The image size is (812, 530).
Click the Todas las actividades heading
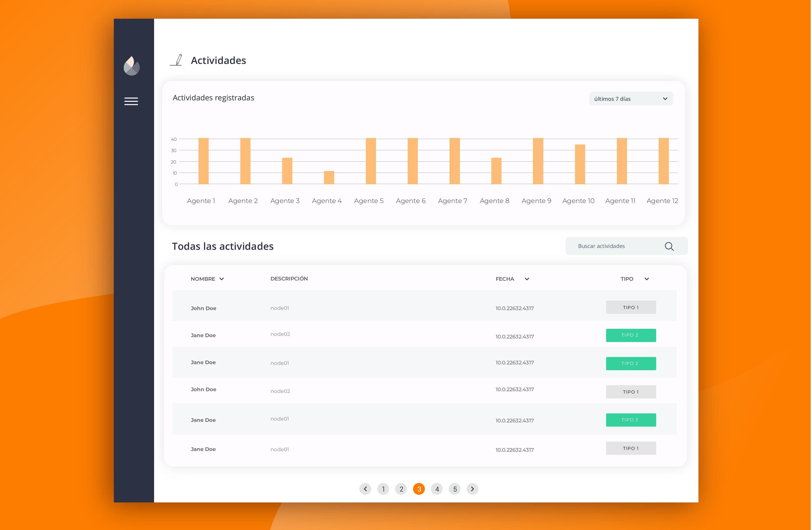(x=222, y=246)
